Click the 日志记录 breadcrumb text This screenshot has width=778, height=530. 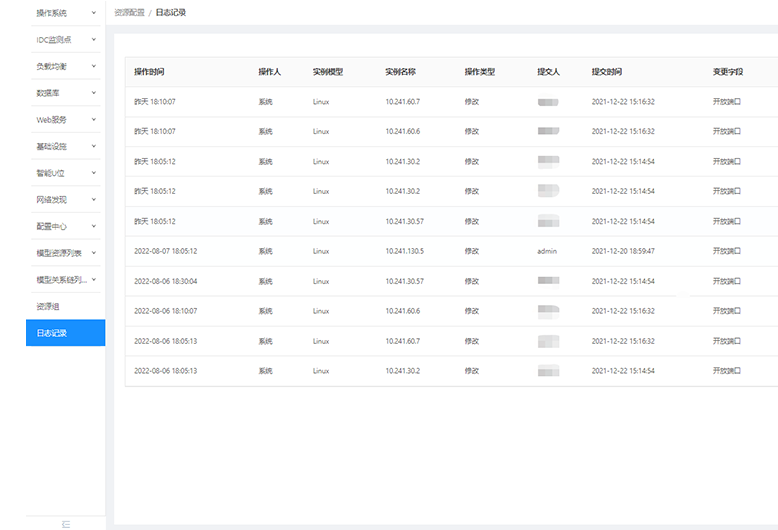coord(170,13)
